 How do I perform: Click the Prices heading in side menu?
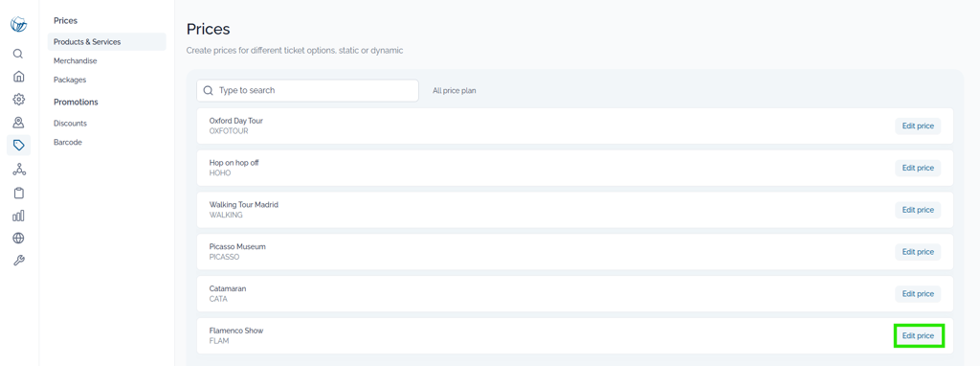66,21
